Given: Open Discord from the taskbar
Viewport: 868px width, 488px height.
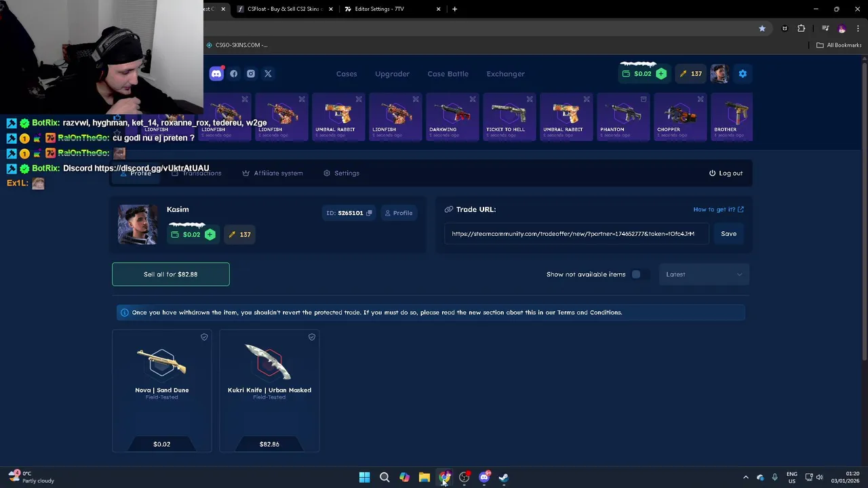Looking at the screenshot, I should [x=484, y=477].
